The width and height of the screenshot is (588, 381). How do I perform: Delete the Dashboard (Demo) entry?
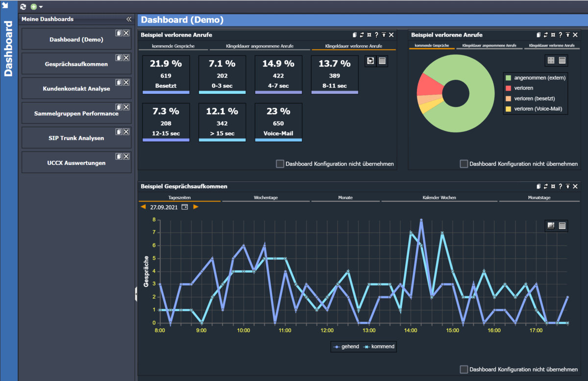pos(126,33)
